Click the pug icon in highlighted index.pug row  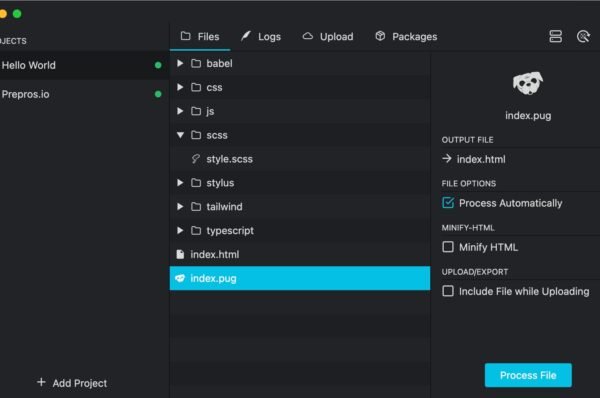pyautogui.click(x=180, y=278)
